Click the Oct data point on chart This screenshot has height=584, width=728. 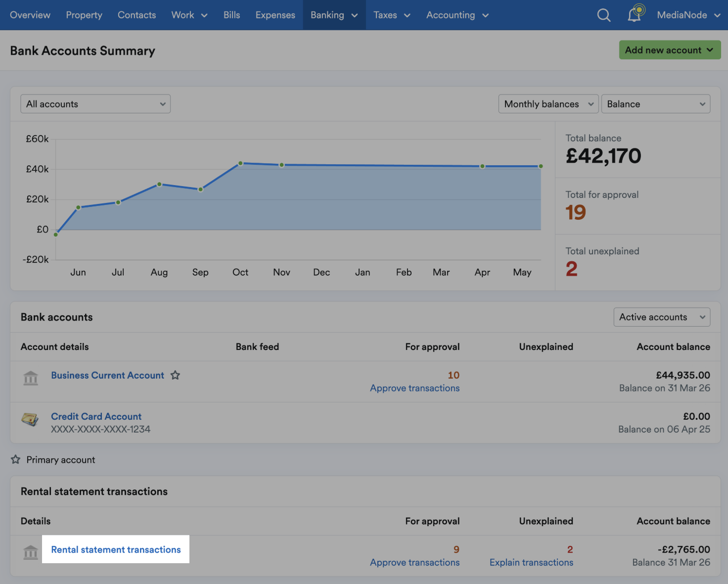[x=240, y=163]
